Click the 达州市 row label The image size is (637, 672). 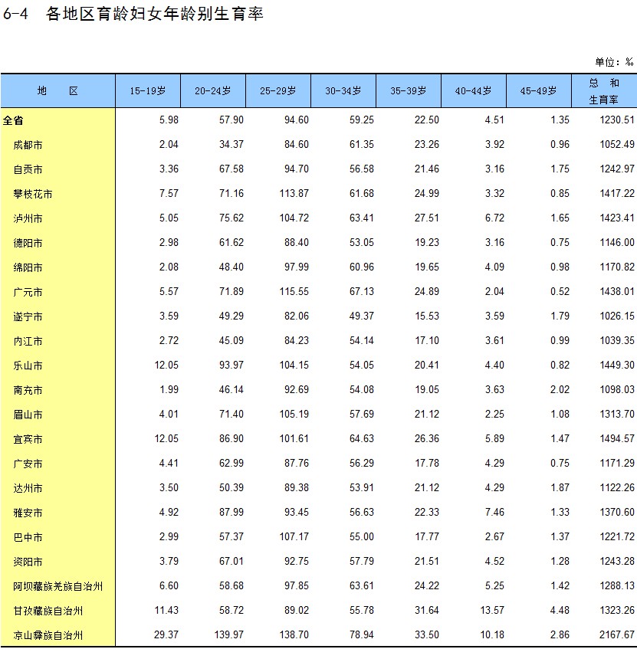pos(28,488)
